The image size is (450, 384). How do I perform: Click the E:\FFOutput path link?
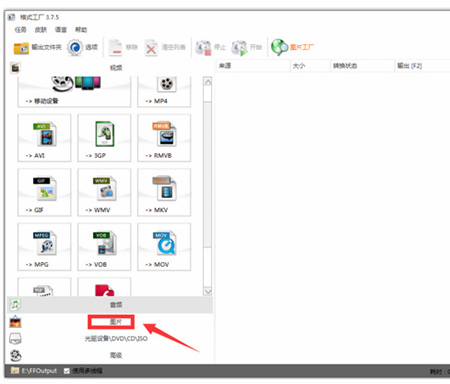(39, 371)
